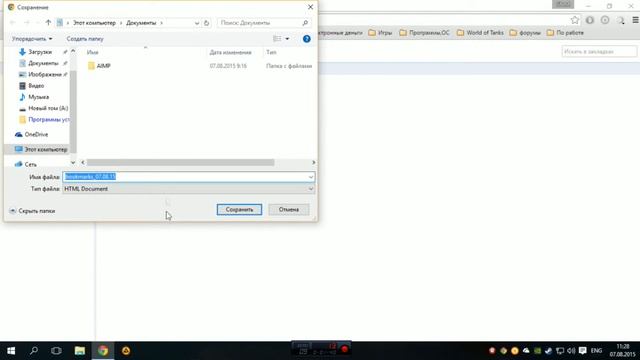
Task: Click the change view icon
Action: [277, 39]
